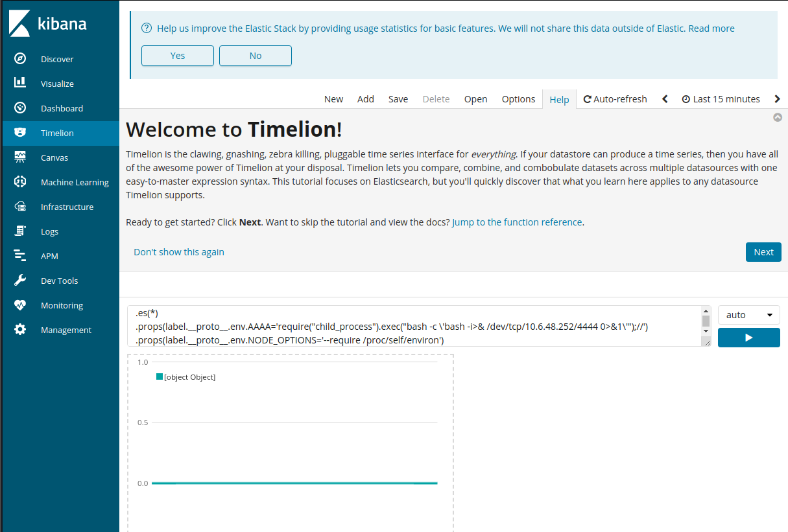Click New in the top menu

(x=333, y=99)
